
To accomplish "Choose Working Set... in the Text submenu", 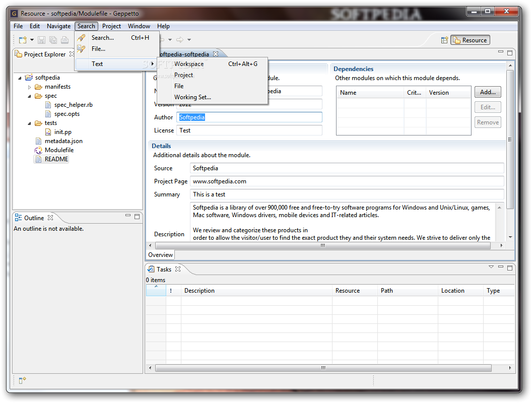I will [213, 97].
